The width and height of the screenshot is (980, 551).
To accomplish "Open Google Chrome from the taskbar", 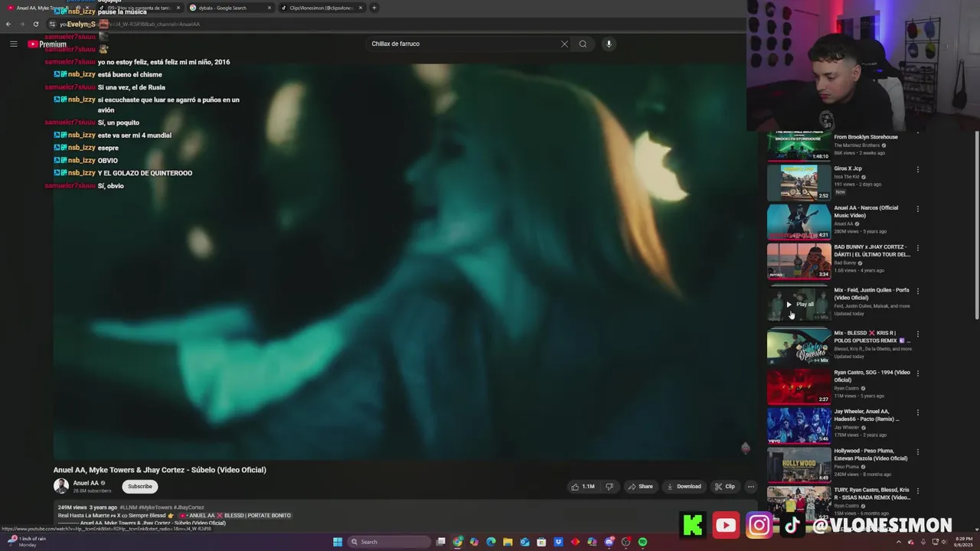I will coord(458,542).
